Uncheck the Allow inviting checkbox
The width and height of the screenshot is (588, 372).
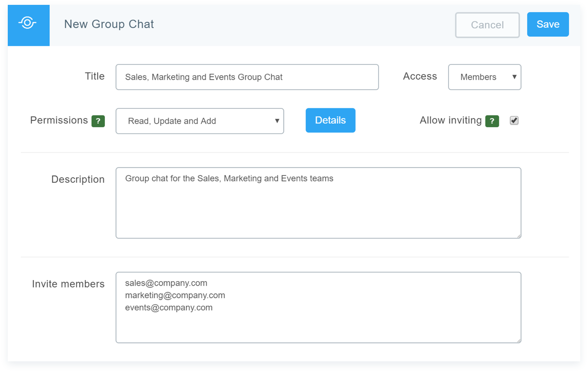514,120
